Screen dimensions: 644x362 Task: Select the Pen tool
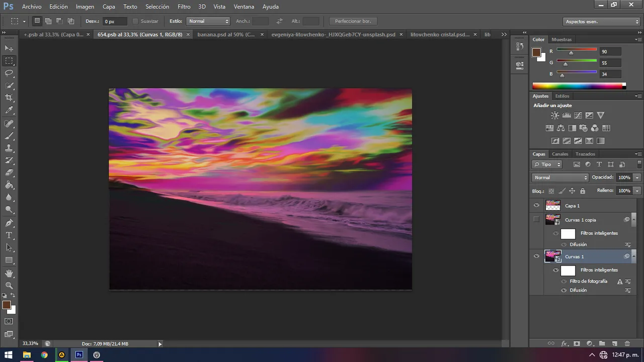pyautogui.click(x=9, y=223)
